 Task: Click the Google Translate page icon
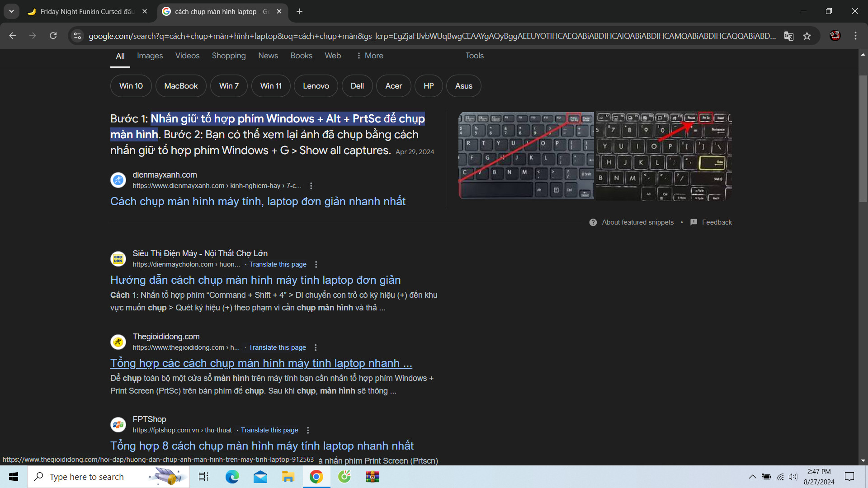(x=789, y=36)
